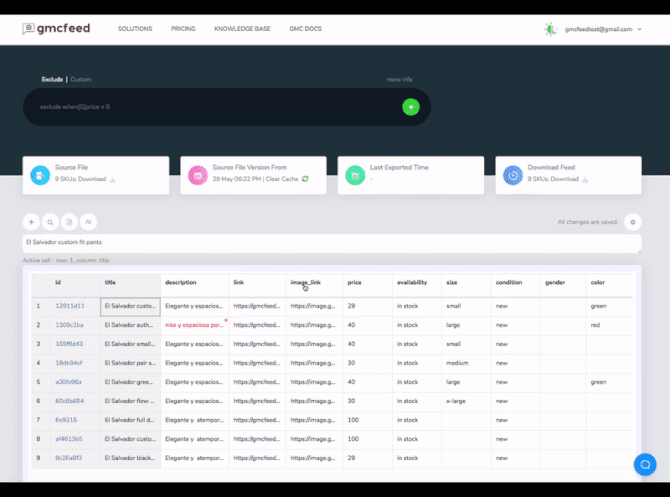The height and width of the screenshot is (497, 670).
Task: Click the account avatar icon
Action: pos(550,29)
